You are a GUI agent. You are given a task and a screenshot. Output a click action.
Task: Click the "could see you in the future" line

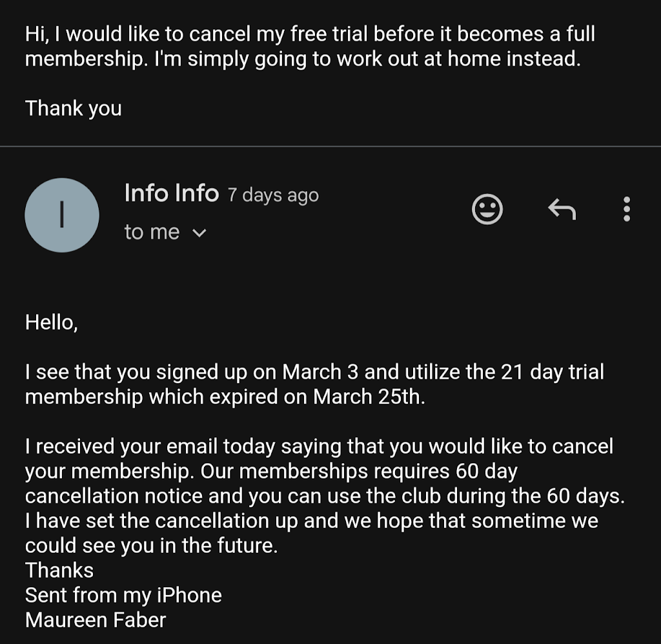[x=151, y=546]
